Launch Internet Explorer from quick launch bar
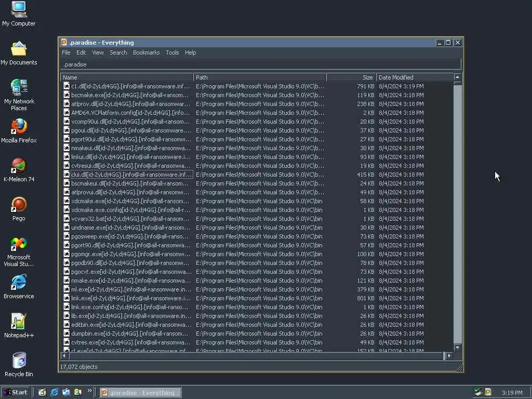The width and height of the screenshot is (532, 399). click(54, 392)
